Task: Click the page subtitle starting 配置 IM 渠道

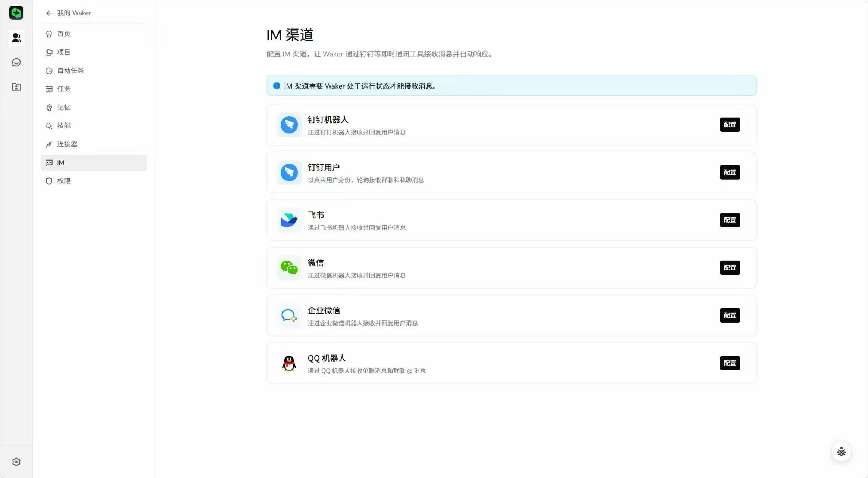Action: pos(380,54)
